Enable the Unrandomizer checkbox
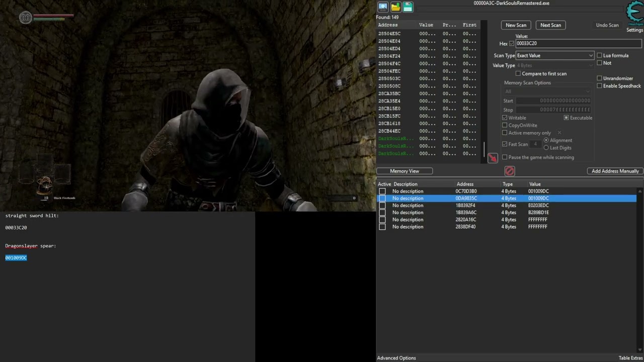The width and height of the screenshot is (644, 362). pos(599,78)
